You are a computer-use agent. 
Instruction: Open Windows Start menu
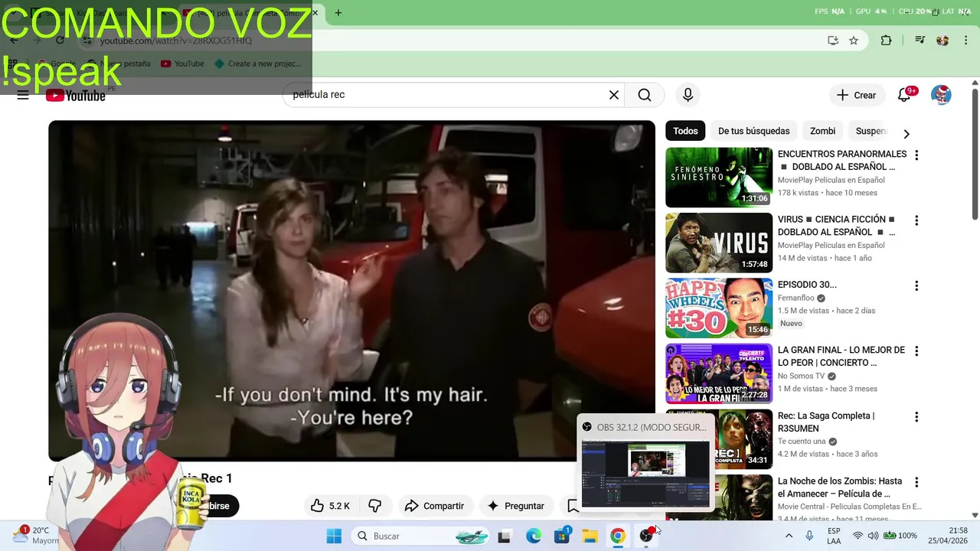point(334,536)
